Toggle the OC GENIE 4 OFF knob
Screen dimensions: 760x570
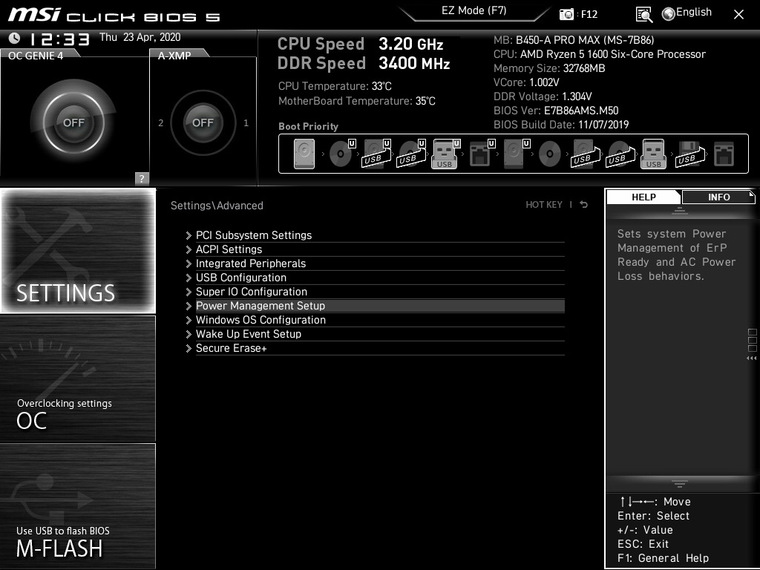click(x=74, y=123)
